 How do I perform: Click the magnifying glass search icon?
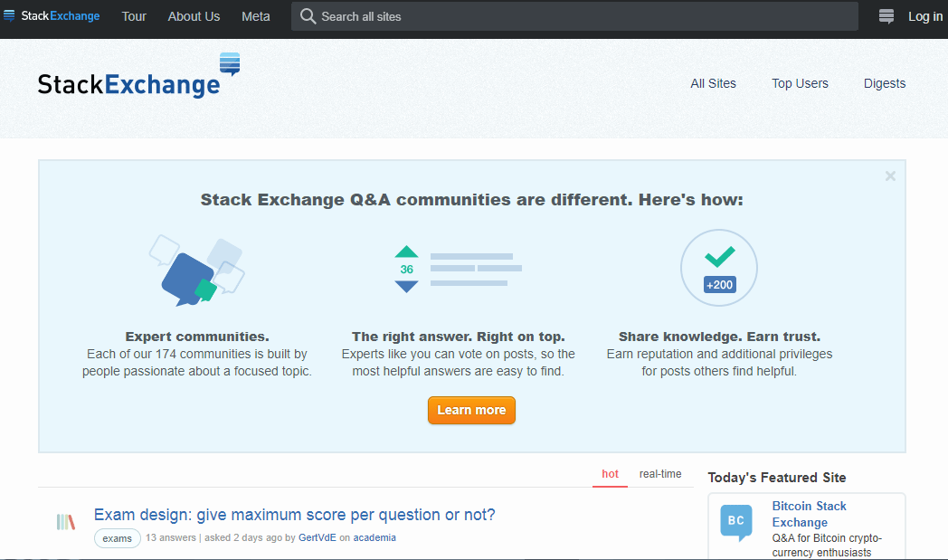[308, 16]
